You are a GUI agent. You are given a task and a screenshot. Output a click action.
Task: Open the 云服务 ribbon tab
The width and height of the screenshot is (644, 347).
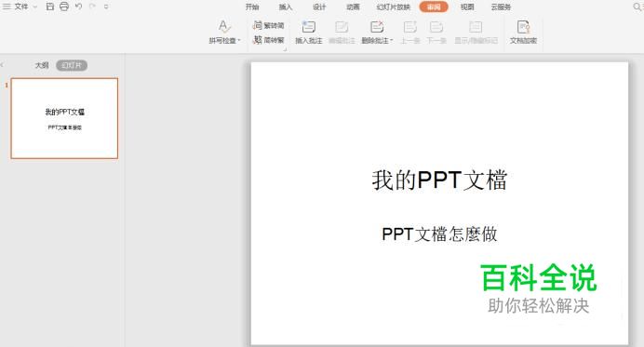coord(501,7)
